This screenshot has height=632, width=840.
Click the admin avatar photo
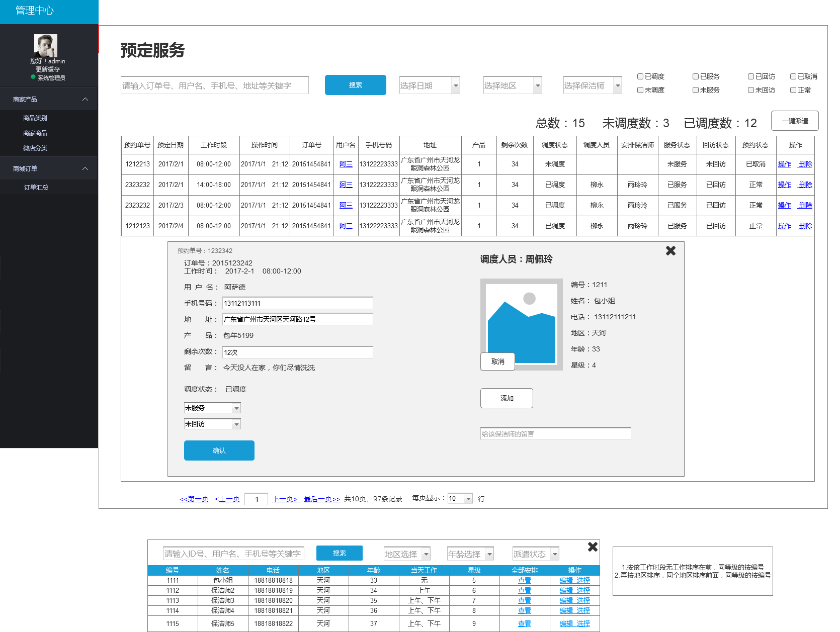(x=46, y=46)
